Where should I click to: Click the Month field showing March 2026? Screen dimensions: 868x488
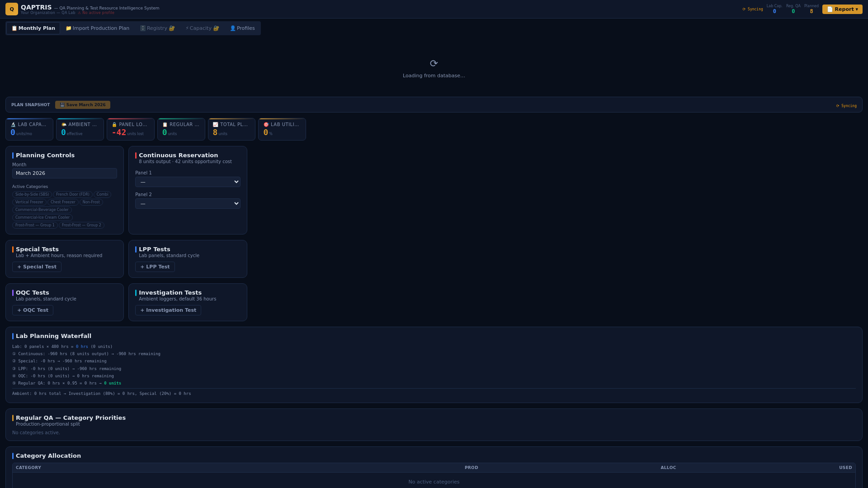tap(65, 174)
